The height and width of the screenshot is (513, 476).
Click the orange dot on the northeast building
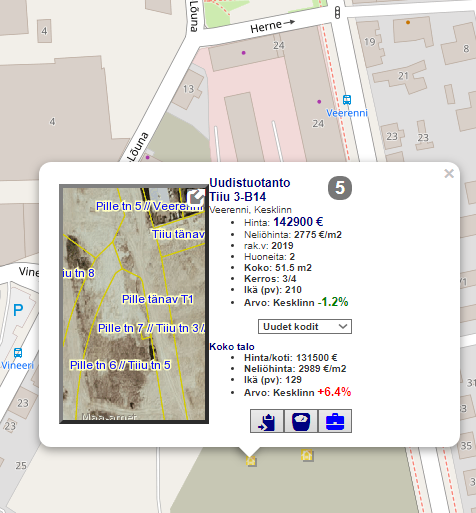408,22
